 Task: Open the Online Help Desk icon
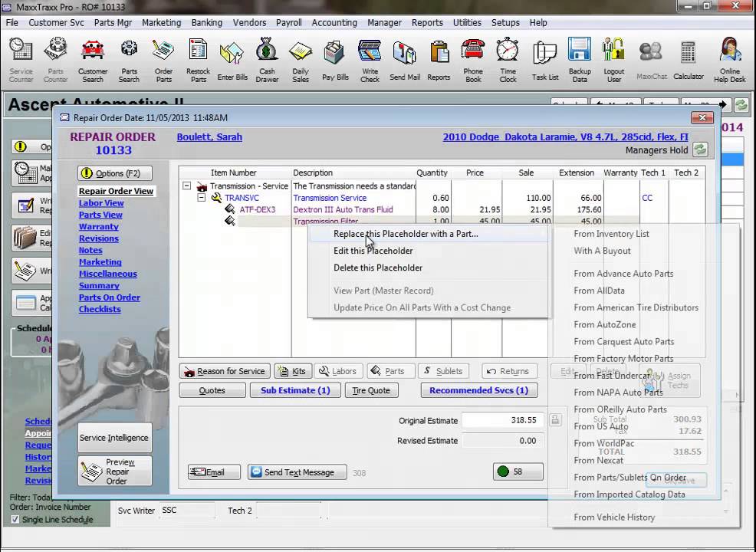point(729,60)
